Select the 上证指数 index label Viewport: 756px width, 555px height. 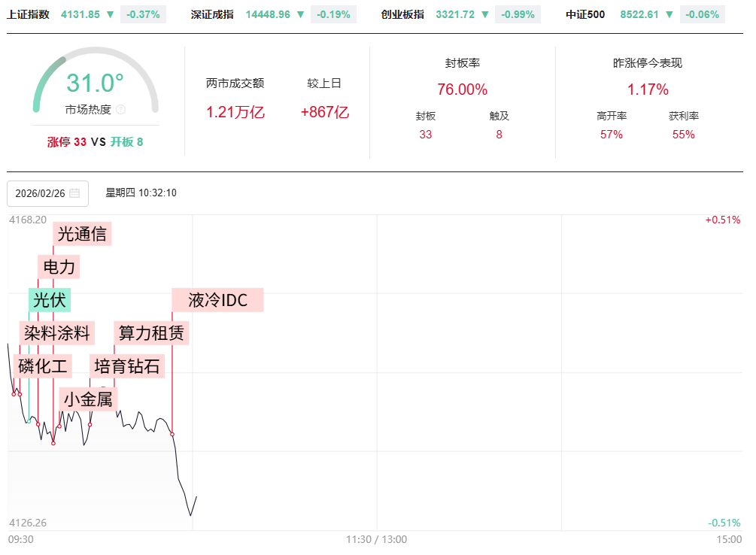29,14
